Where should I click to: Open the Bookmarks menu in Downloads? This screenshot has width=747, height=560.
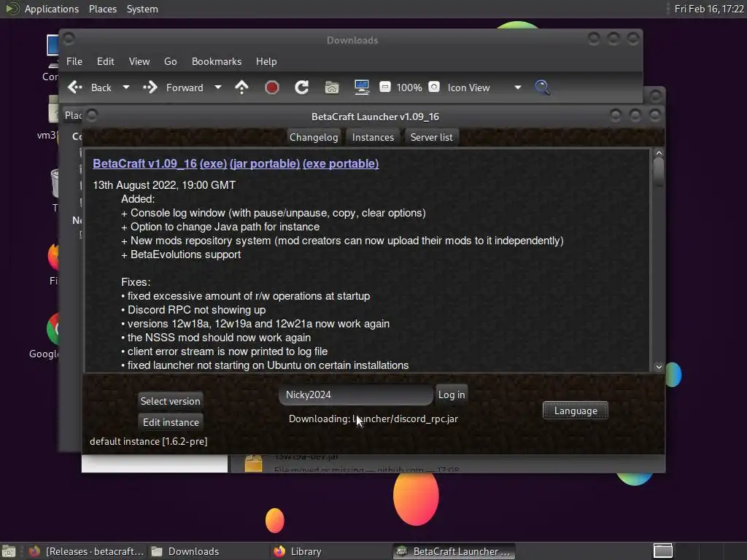click(216, 61)
